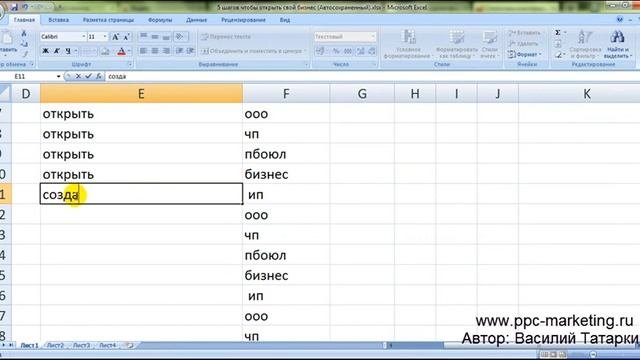Viewport: 640px width, 360px height.
Task: Click Удалить cells button
Action: click(x=523, y=43)
